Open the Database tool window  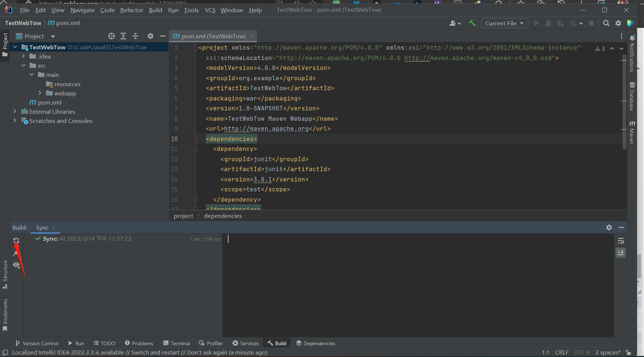tap(632, 96)
